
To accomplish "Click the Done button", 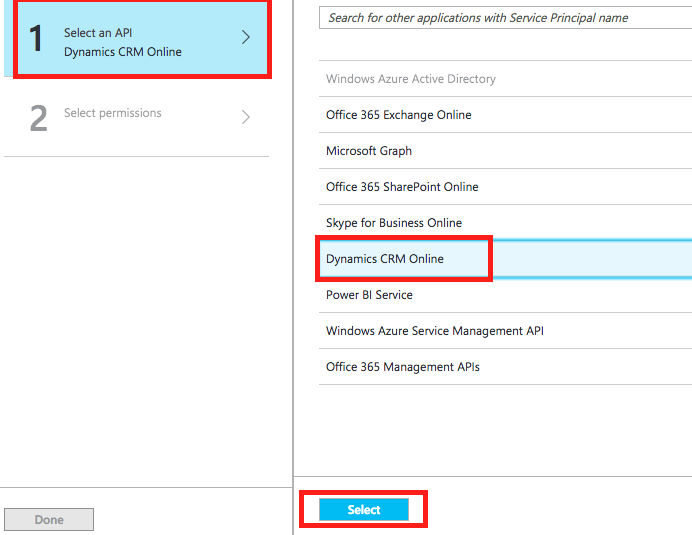I will point(49,520).
